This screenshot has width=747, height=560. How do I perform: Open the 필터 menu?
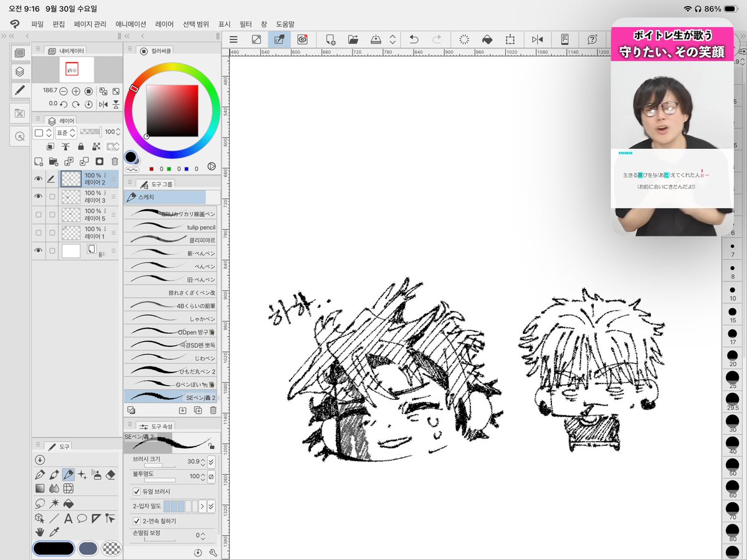click(x=246, y=24)
